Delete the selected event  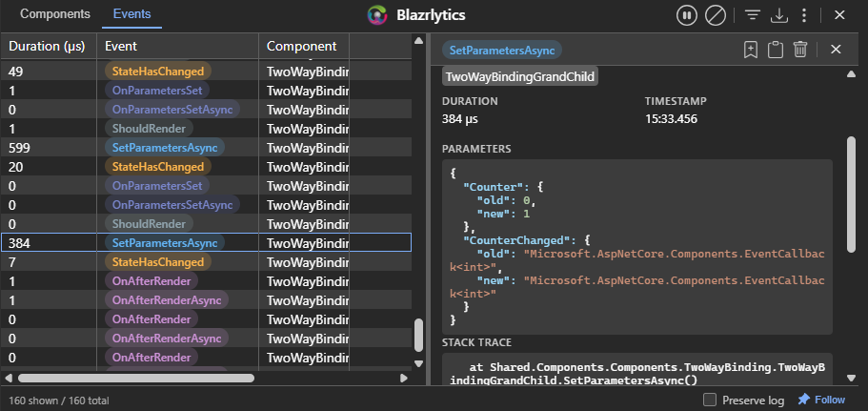(800, 50)
